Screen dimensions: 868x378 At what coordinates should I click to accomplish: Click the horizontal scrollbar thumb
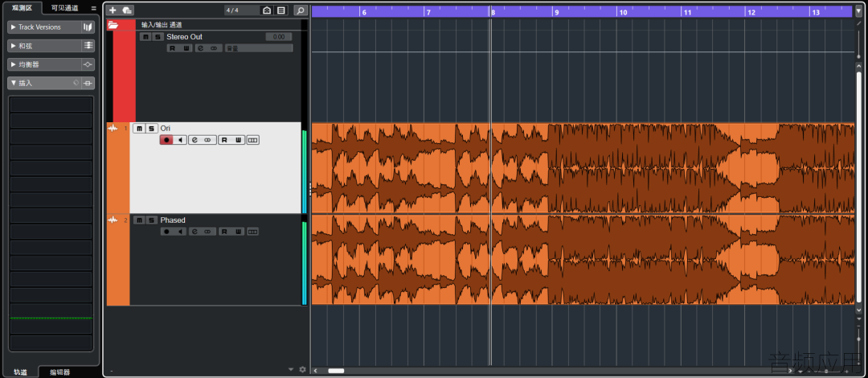click(x=336, y=371)
